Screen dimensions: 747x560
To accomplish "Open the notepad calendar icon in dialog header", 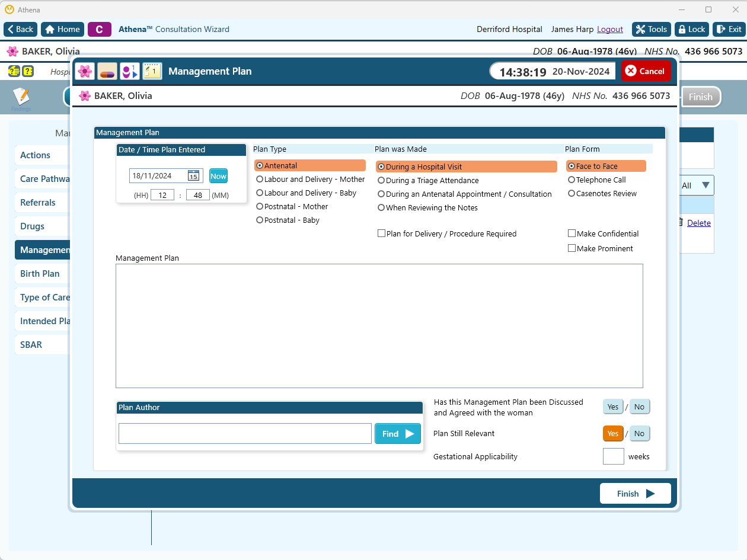I will click(152, 71).
